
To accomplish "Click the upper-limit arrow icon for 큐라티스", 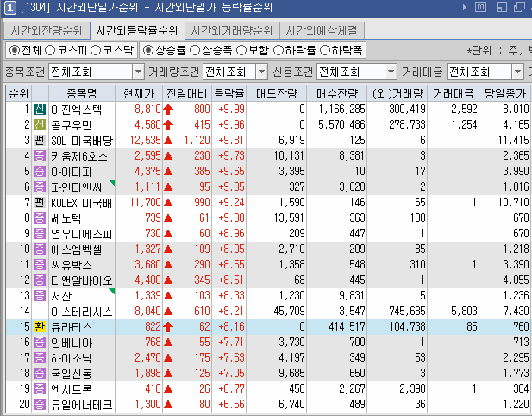I will pos(168,327).
